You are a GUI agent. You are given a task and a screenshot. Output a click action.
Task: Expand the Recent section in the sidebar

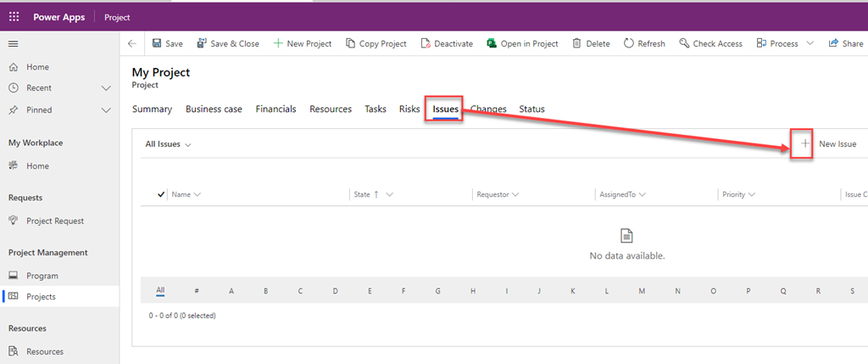coord(106,88)
